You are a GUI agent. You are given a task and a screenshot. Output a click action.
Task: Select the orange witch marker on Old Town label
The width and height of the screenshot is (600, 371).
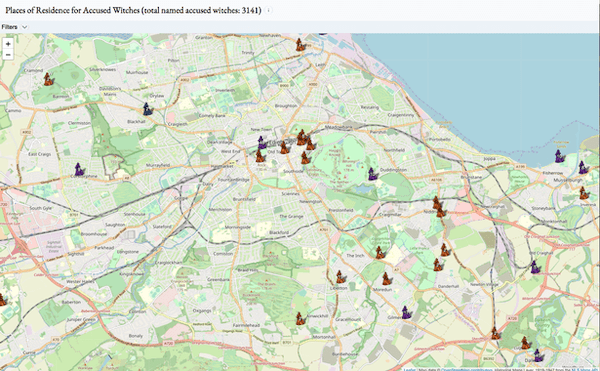(x=284, y=147)
